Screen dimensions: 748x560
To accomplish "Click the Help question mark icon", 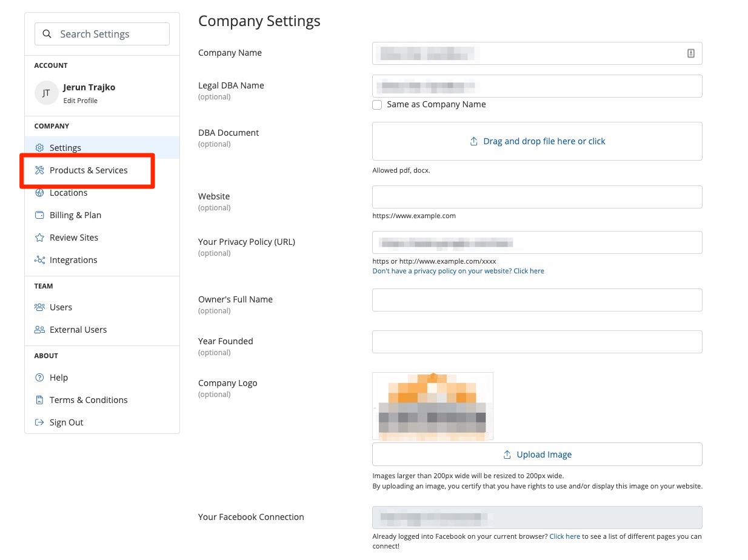I will (x=39, y=378).
